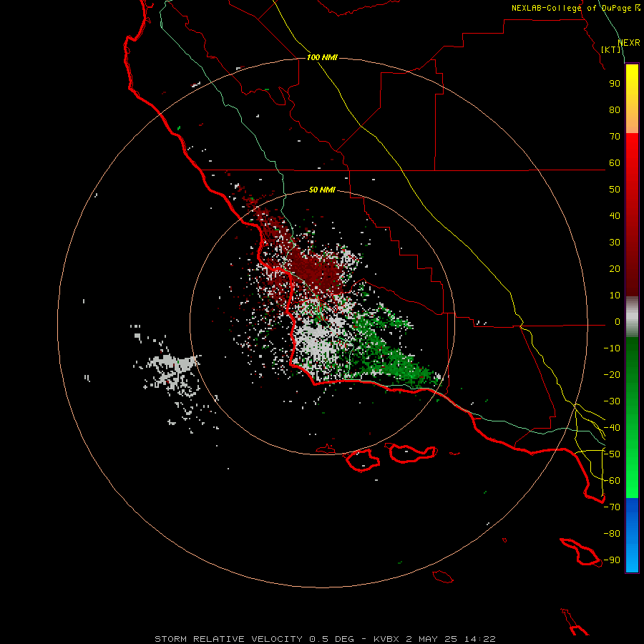
Task: Click the NEXLAB-College of DuPage header text
Action: coord(576,8)
